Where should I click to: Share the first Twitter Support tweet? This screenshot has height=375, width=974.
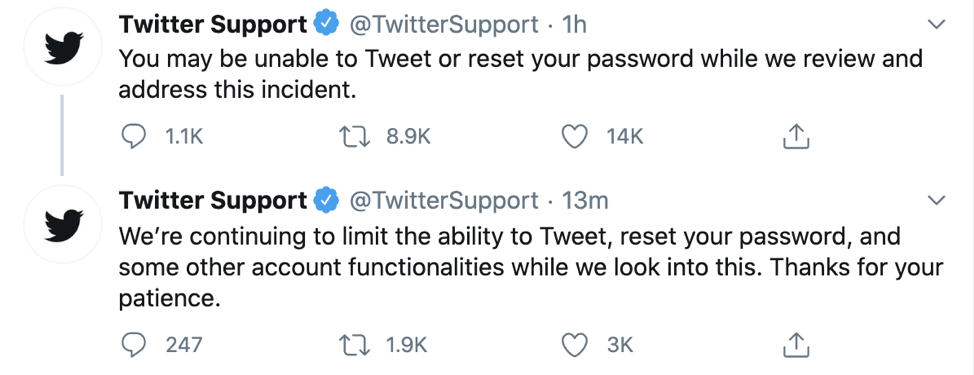(x=796, y=137)
